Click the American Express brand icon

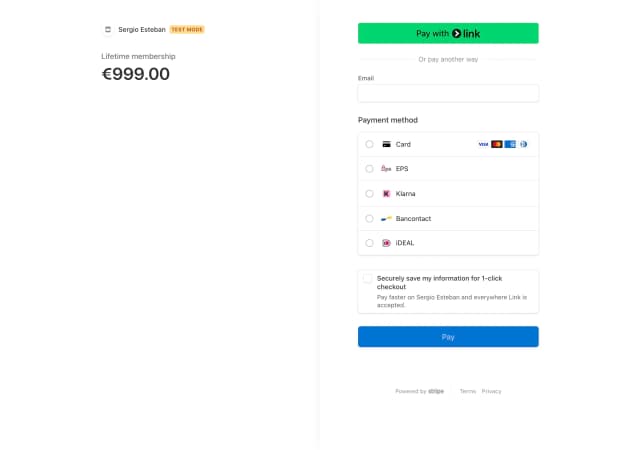pos(510,144)
